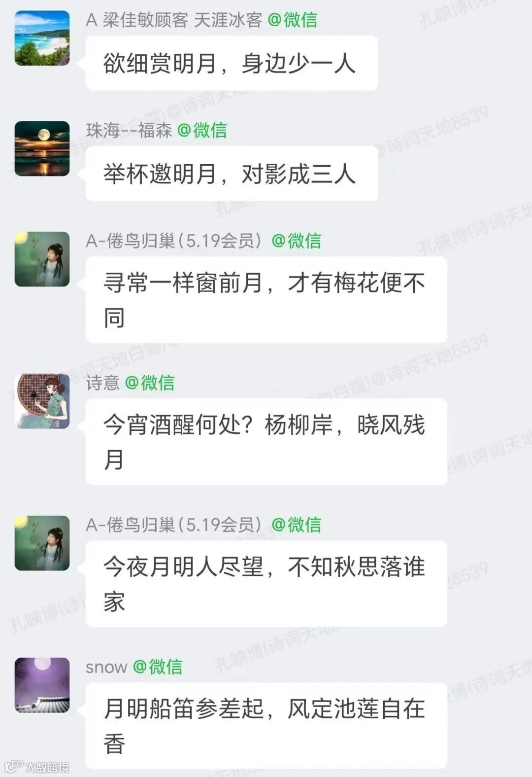This screenshot has width=532, height=777.
Task: Tap the 月明船笛参差起 message bubble
Action: click(x=266, y=726)
